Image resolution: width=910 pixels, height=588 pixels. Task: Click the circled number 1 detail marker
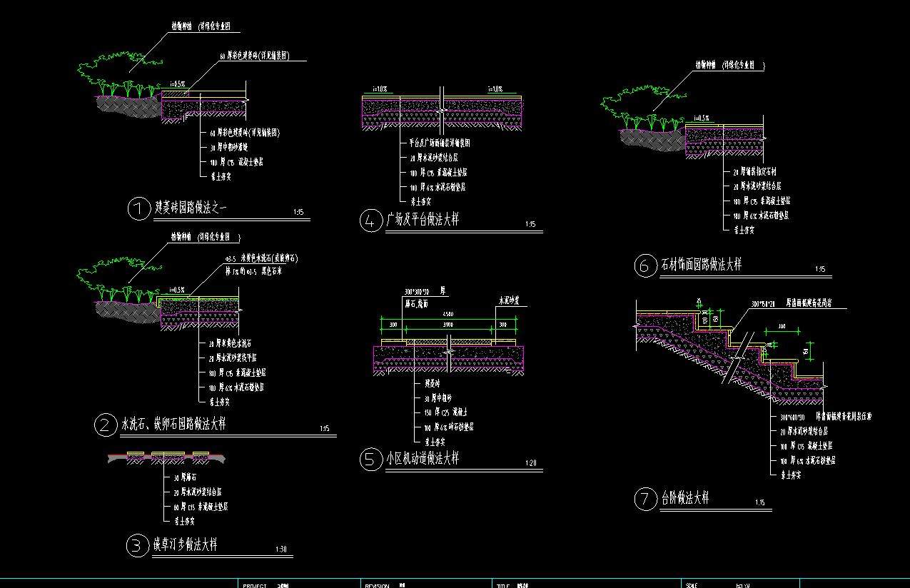pos(137,209)
